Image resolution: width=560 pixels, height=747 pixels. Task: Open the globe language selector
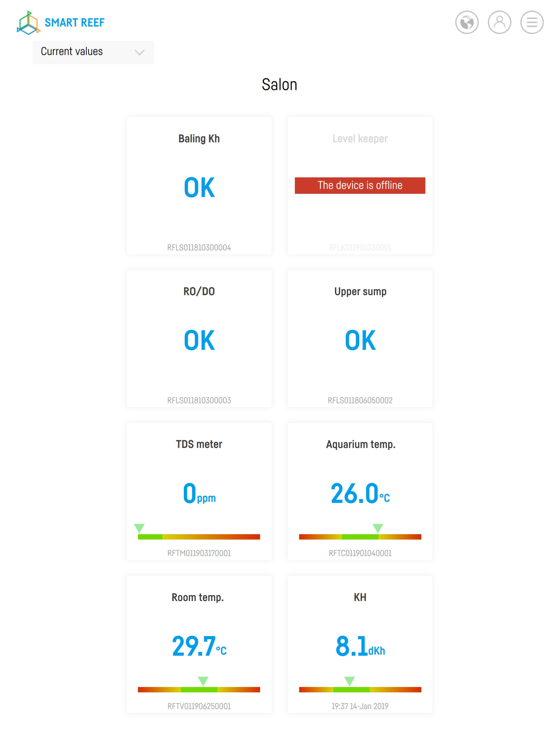(x=466, y=23)
